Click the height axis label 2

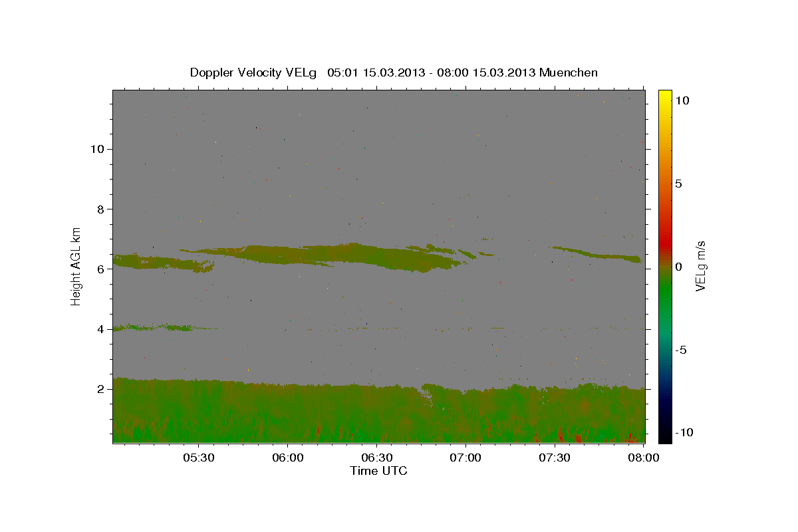100,388
